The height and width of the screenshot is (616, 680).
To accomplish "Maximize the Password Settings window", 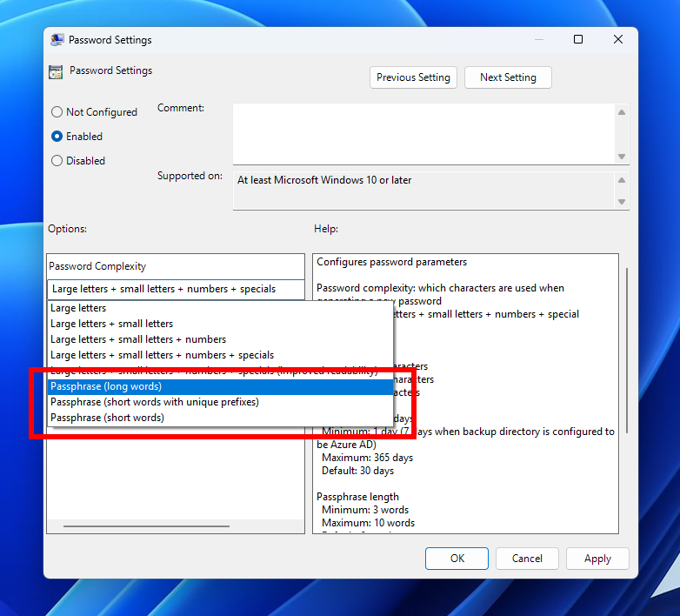I will (578, 40).
